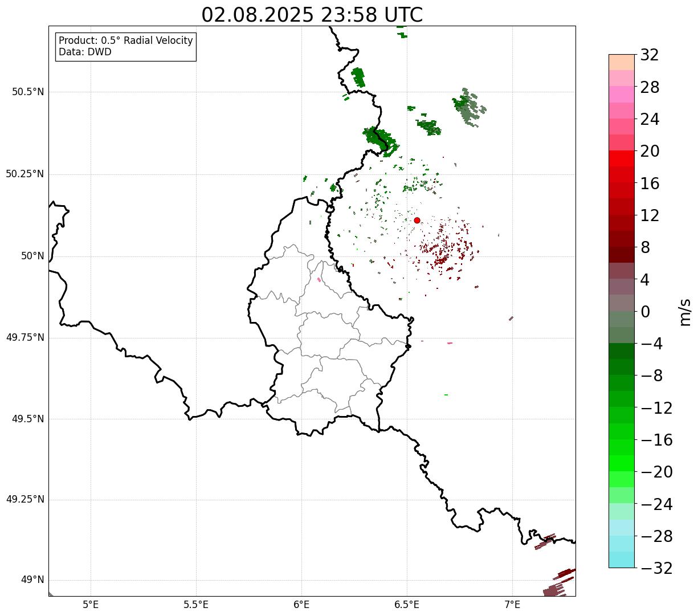Click the colorbar value −32
698x616 pixels.
coord(656,568)
